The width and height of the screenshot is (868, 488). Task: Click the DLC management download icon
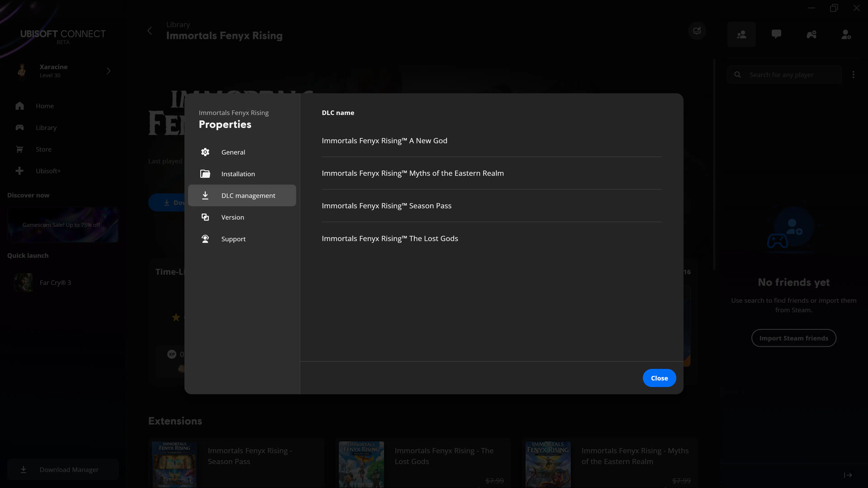point(205,195)
